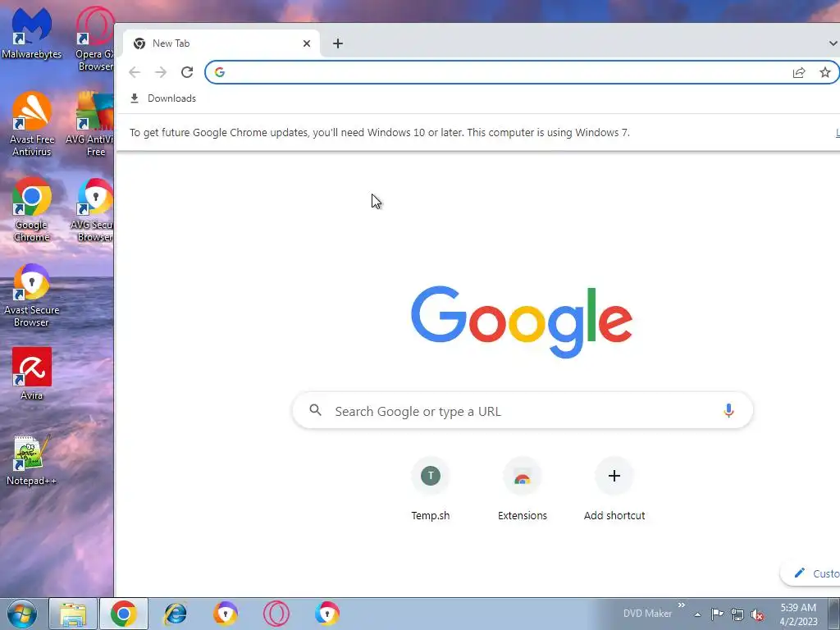Viewport: 840px width, 630px height.
Task: Switch to Chrome on the taskbar
Action: [124, 614]
